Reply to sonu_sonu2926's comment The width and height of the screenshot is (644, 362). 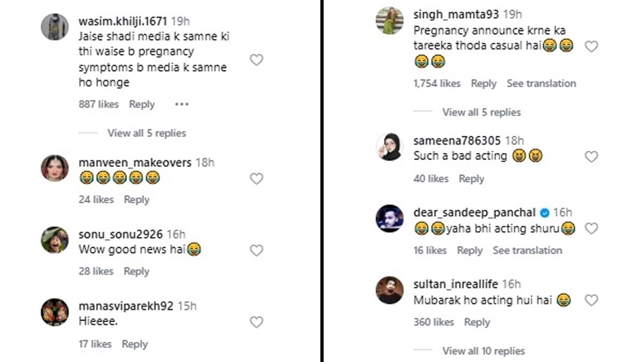136,271
